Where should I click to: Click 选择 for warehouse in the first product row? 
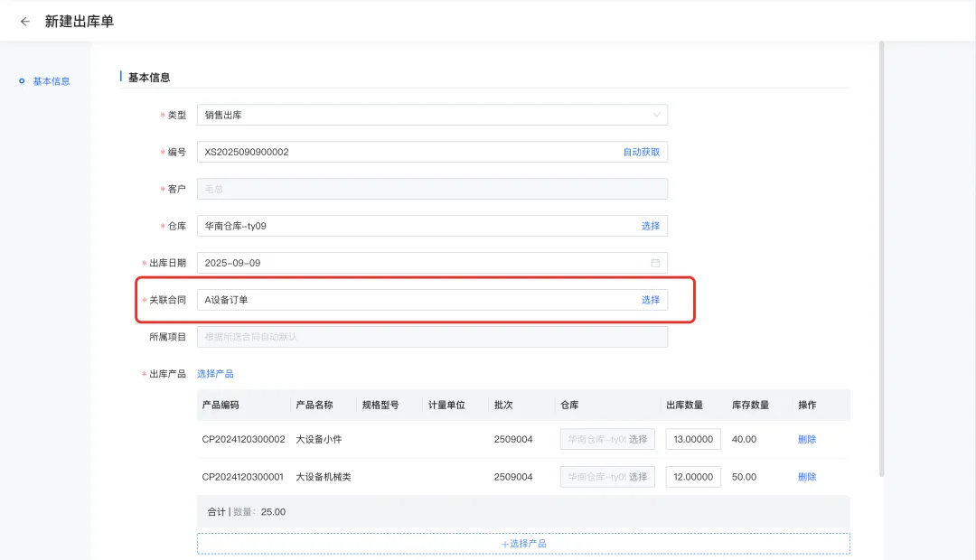pos(638,439)
